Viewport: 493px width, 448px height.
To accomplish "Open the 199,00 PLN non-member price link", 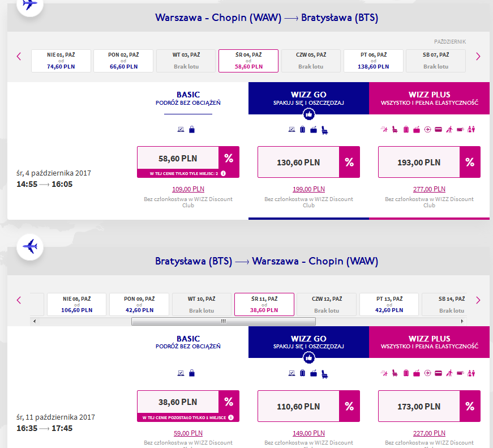I will click(308, 189).
